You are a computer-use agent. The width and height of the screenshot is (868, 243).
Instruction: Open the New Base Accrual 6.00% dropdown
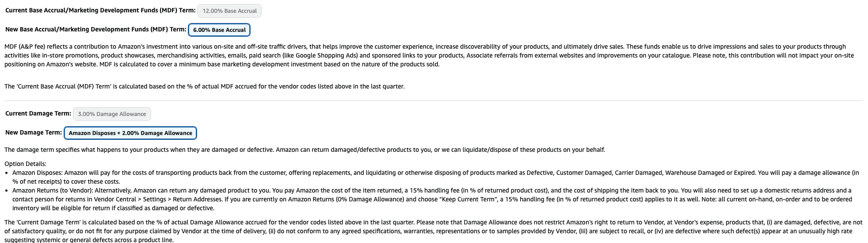coord(219,30)
